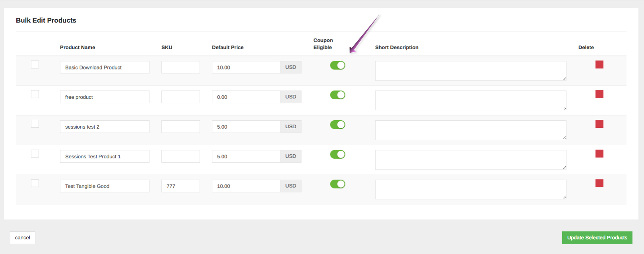Edit default price for sessions test 2
Image resolution: width=644 pixels, height=254 pixels.
246,127
